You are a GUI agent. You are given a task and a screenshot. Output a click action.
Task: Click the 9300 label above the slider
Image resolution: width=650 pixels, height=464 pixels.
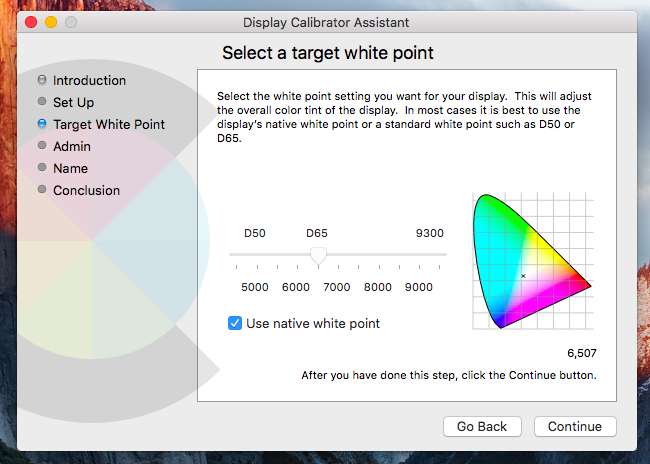tap(429, 233)
